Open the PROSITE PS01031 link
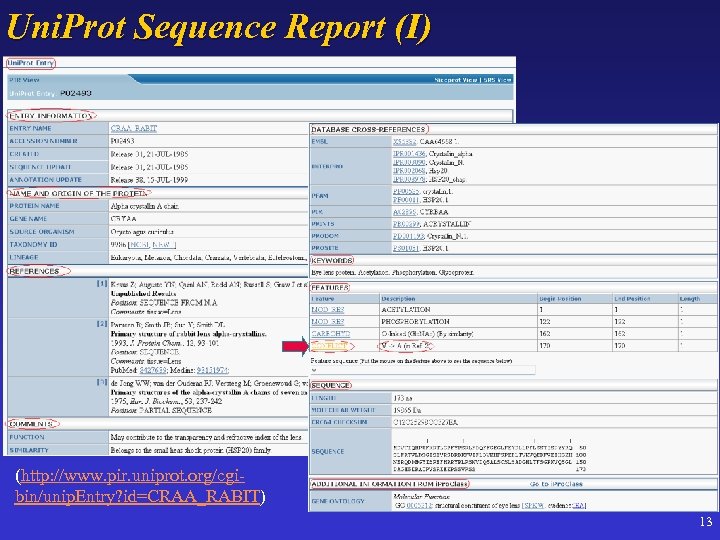 pos(406,248)
